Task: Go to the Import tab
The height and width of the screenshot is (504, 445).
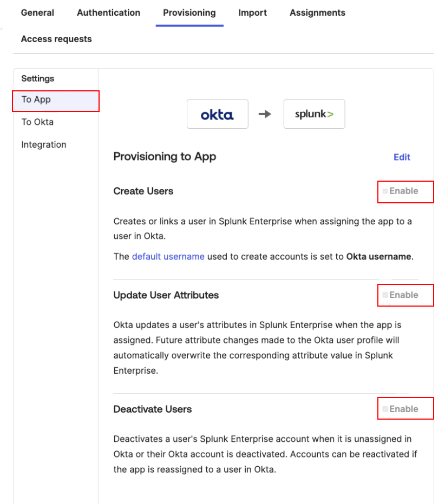Action: [x=252, y=12]
